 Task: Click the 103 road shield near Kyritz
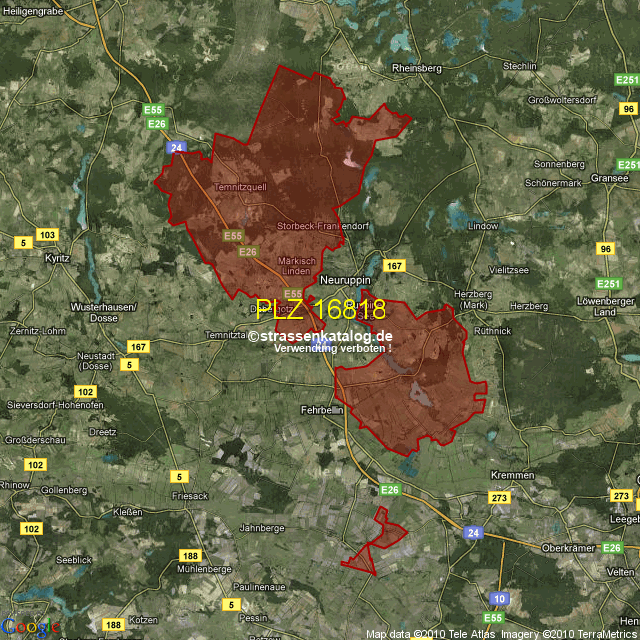47,234
